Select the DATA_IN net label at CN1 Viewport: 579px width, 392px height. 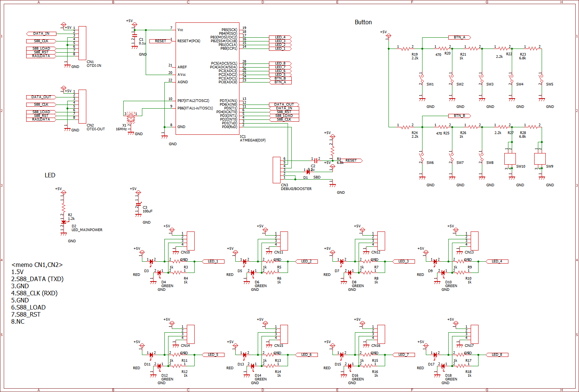[41, 34]
